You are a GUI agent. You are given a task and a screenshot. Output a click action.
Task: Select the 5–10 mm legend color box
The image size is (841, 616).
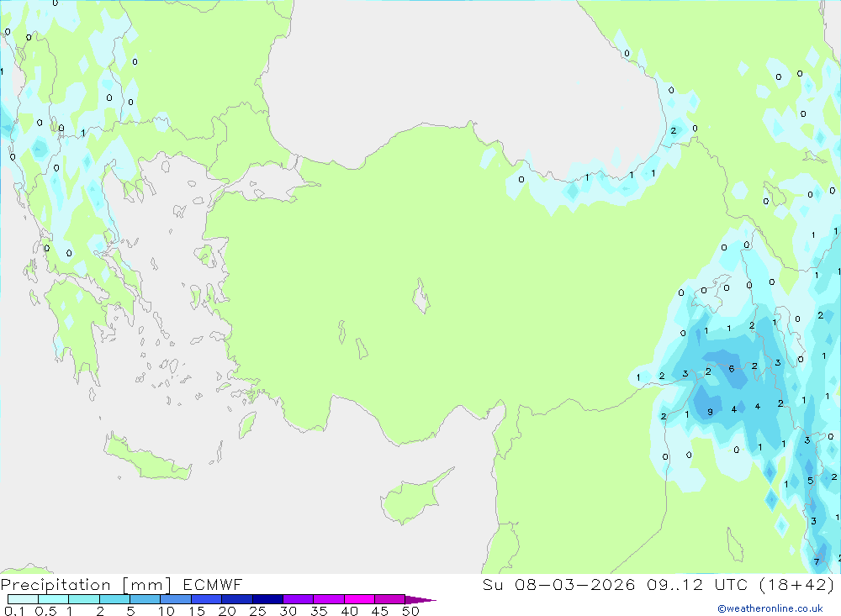coord(145,599)
